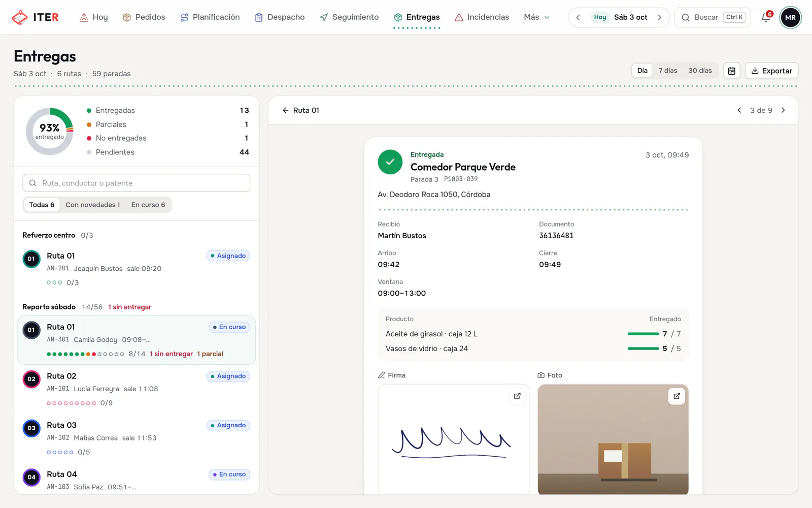This screenshot has width=812, height=508.
Task: Open the MR user avatar menu
Action: 790,17
